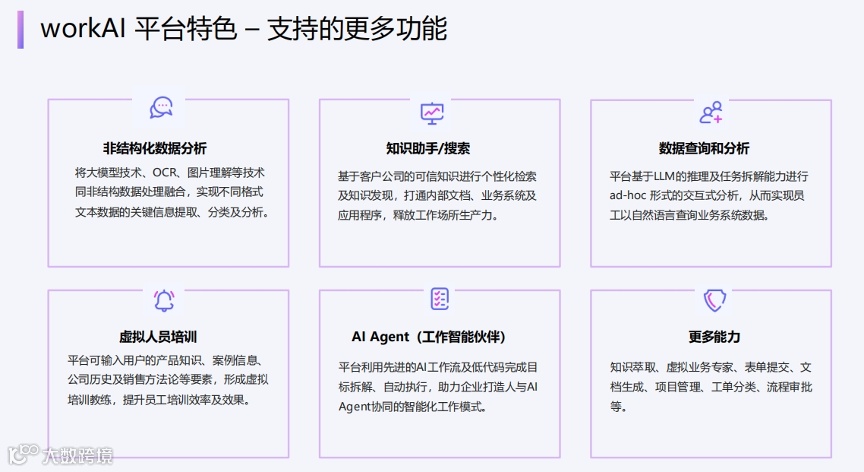Click the line 标拆解、自动执行，助力企业打造人与AI
This screenshot has width=864, height=472.
coord(438,387)
